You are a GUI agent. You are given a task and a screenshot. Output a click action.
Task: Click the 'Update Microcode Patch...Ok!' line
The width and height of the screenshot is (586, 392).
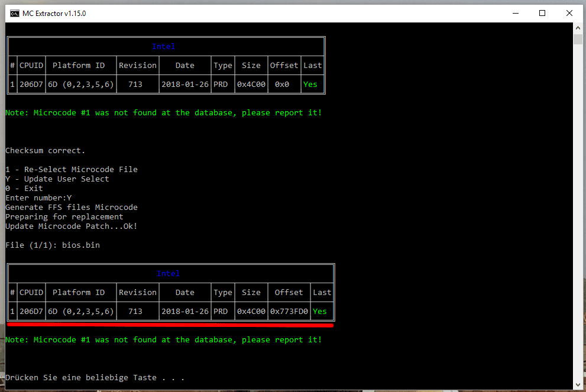coord(72,226)
